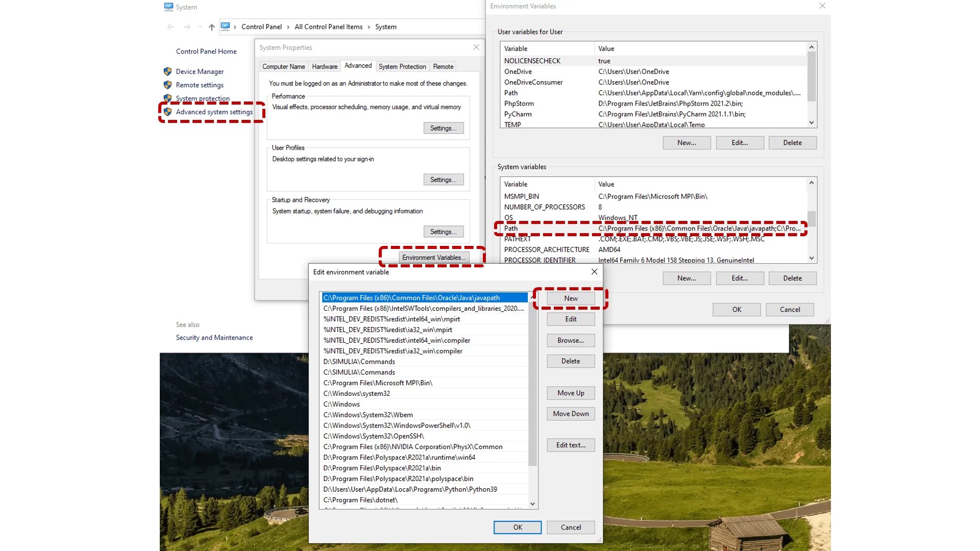Switch to the Computer Name tab
The width and height of the screenshot is (980, 551).
tap(283, 66)
